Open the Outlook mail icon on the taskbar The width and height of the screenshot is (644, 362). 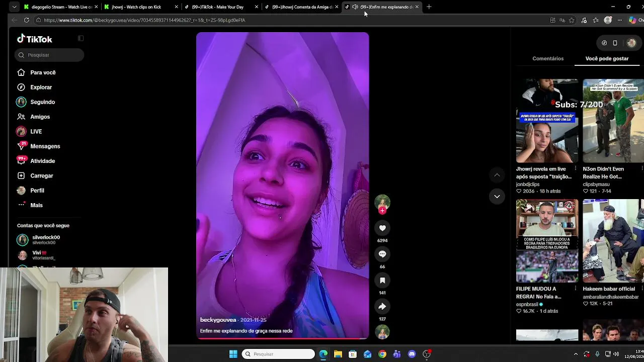coord(368,354)
